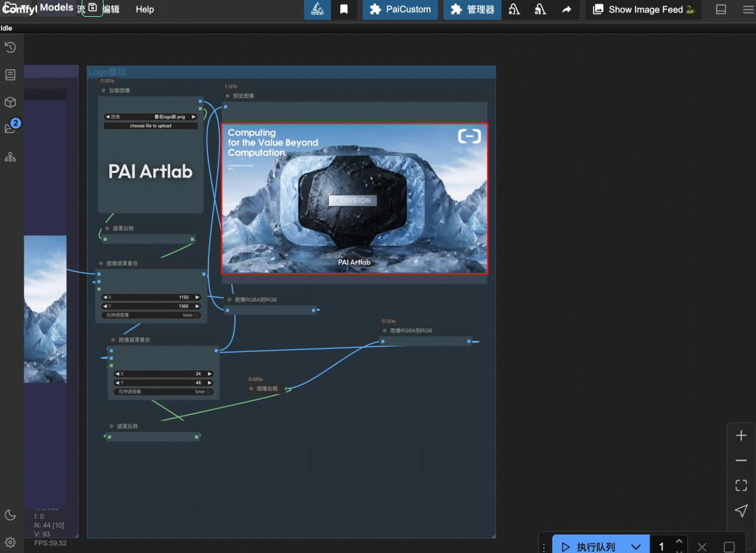Toggle 拉伸源图像 in the node with X 24
This screenshot has width=756, height=553.
point(163,392)
